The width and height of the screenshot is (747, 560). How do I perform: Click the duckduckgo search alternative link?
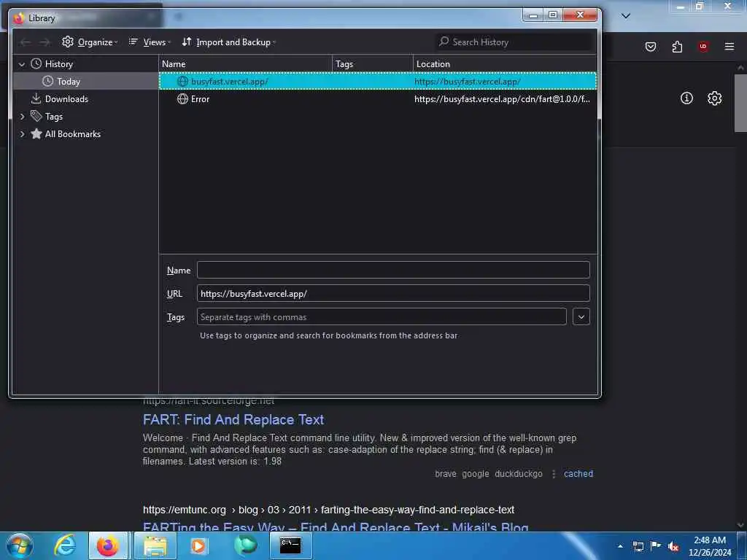(519, 474)
